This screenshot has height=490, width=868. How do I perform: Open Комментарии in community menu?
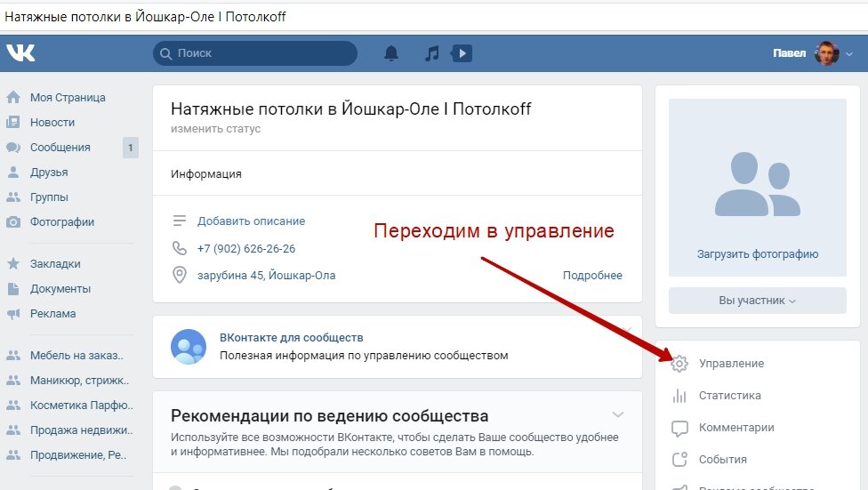(736, 428)
